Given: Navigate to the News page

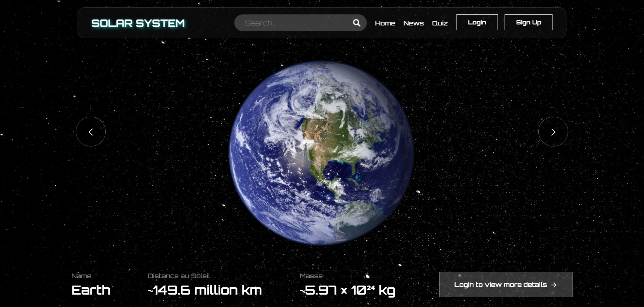Looking at the screenshot, I should [413, 23].
